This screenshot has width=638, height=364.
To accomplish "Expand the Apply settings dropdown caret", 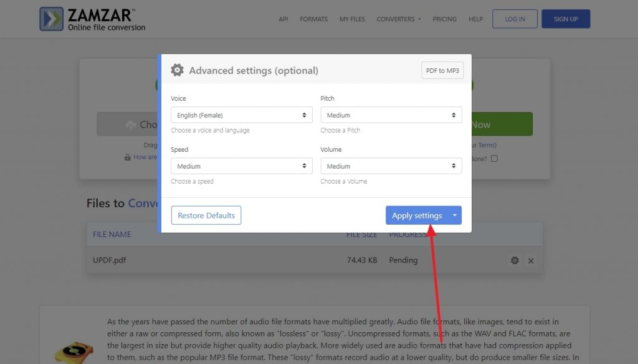I will pos(454,215).
